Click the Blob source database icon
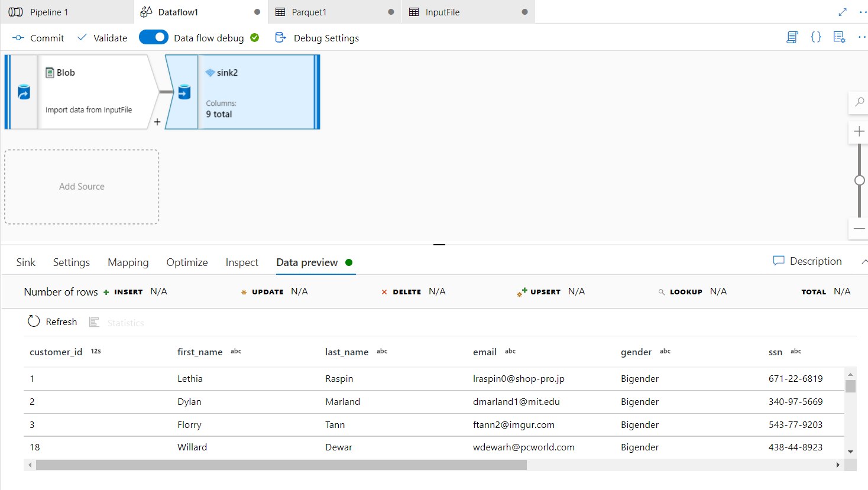The height and width of the screenshot is (490, 868). [24, 92]
